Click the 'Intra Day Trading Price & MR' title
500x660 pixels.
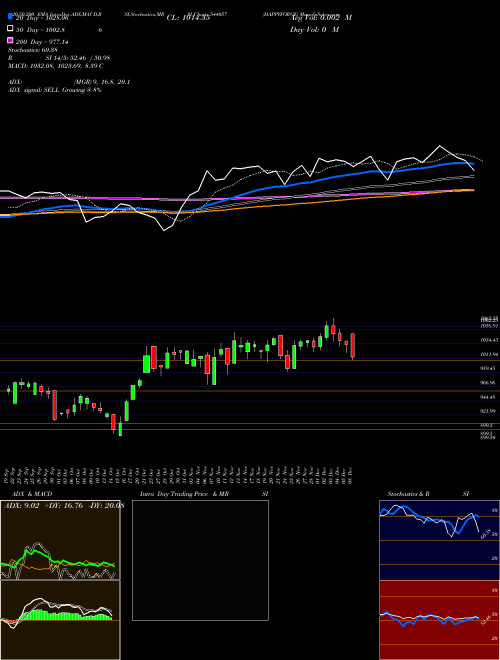pos(184,494)
